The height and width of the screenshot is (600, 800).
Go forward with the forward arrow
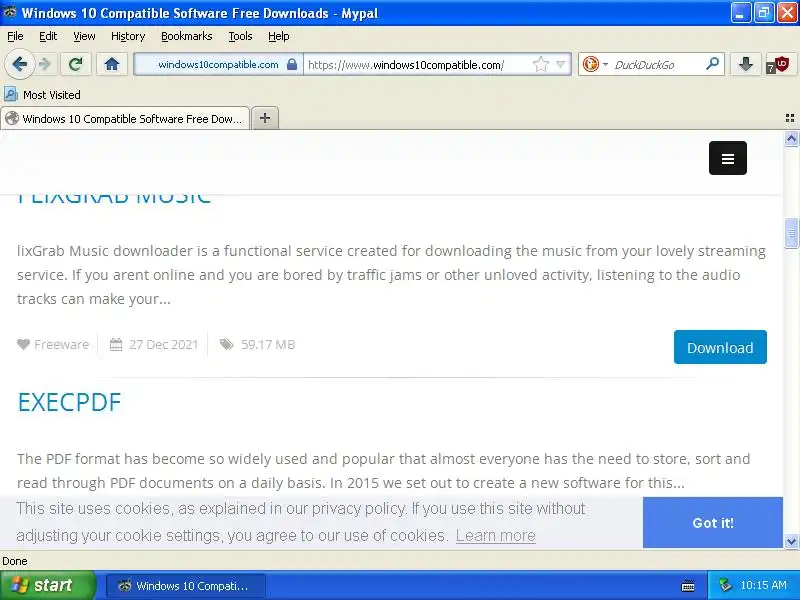45,65
